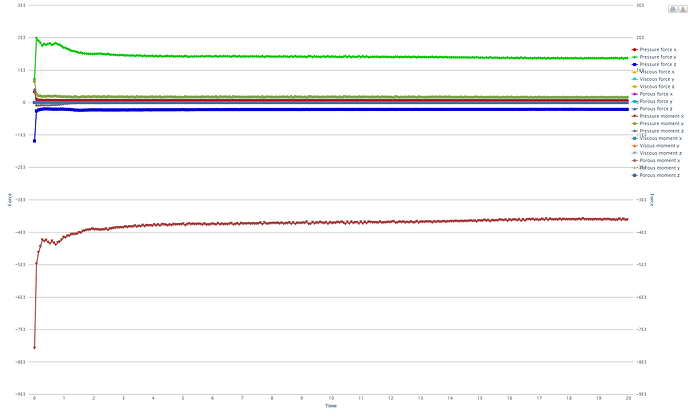The image size is (690, 417).
Task: Toggle Viscous moment x legend entry
Action: [x=657, y=138]
